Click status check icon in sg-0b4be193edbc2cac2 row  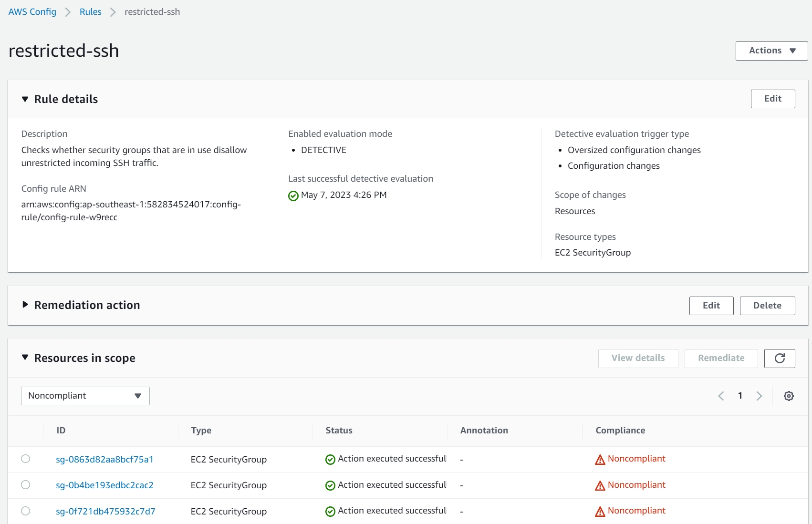click(330, 485)
